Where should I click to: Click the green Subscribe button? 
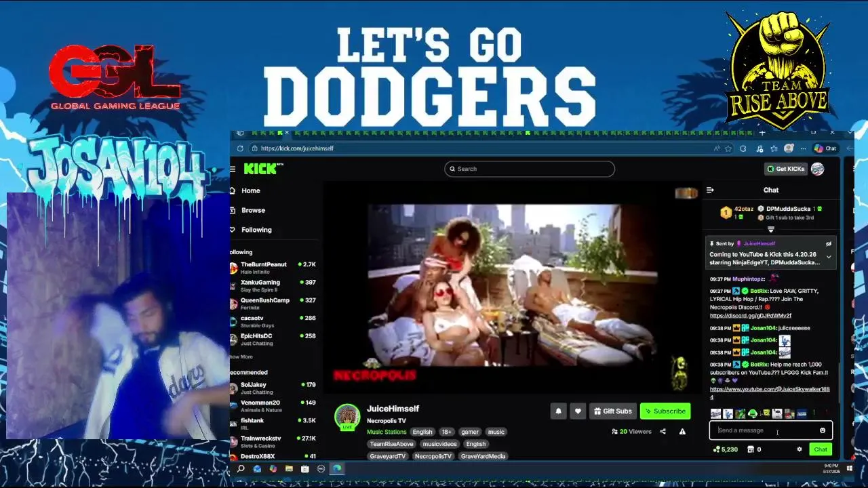tap(665, 411)
